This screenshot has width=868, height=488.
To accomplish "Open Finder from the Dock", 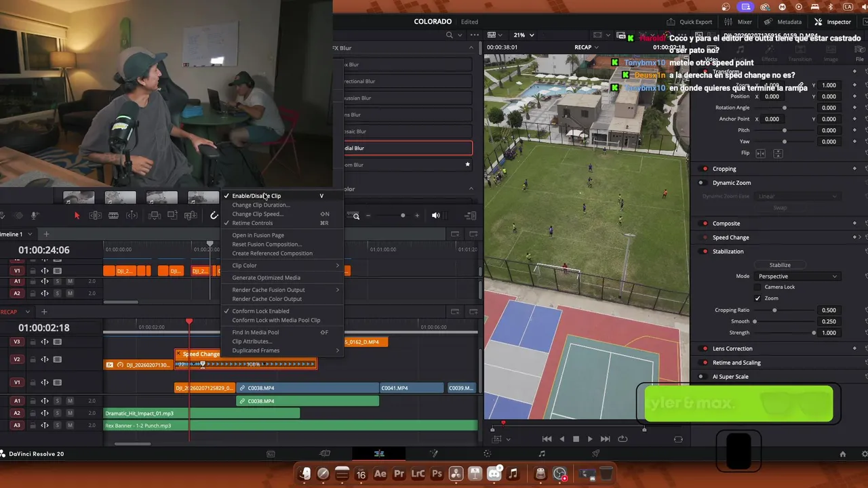I will tap(304, 474).
